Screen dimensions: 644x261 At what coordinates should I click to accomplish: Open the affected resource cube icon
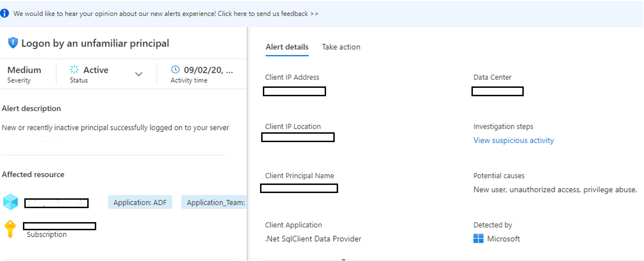(10, 202)
